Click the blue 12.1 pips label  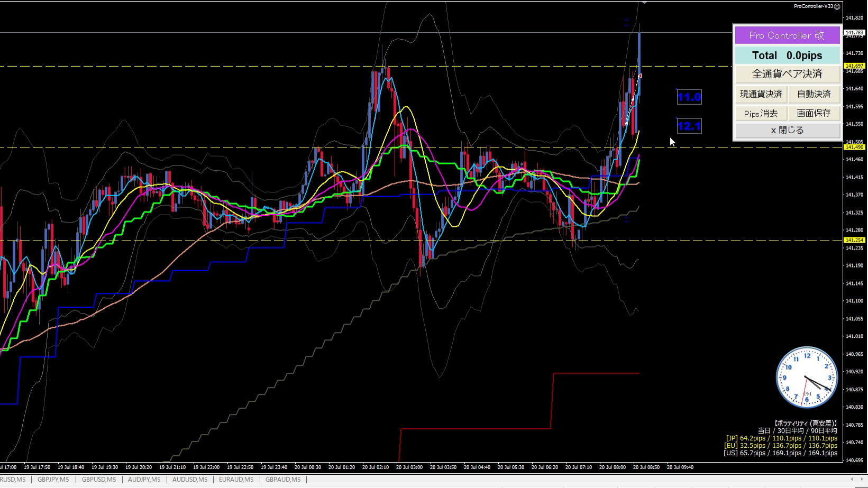(689, 126)
